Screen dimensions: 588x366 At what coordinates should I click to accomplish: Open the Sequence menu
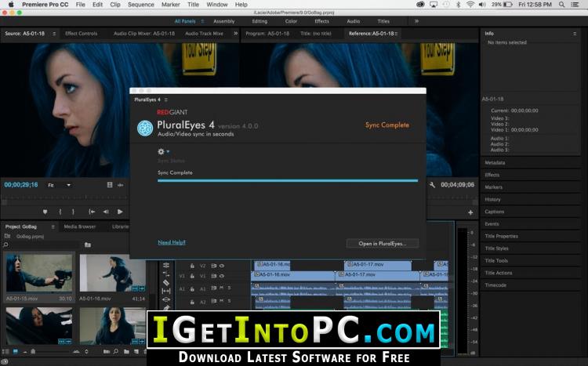tap(140, 5)
